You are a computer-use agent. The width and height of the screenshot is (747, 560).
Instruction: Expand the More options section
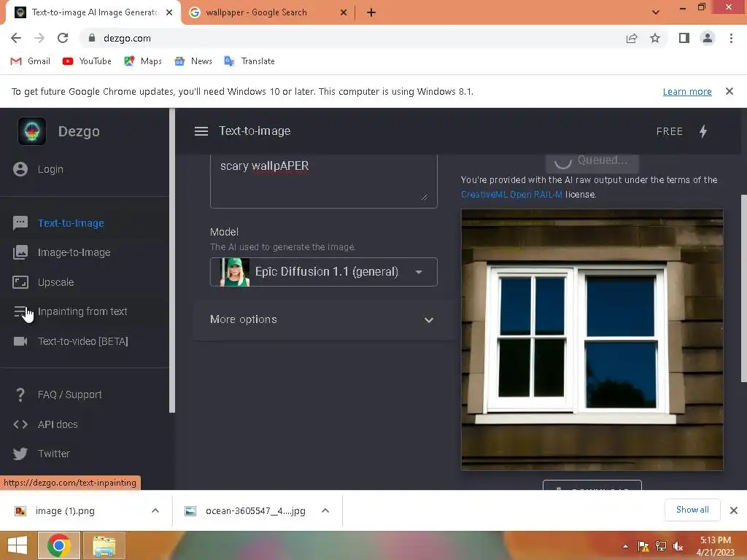(x=323, y=320)
